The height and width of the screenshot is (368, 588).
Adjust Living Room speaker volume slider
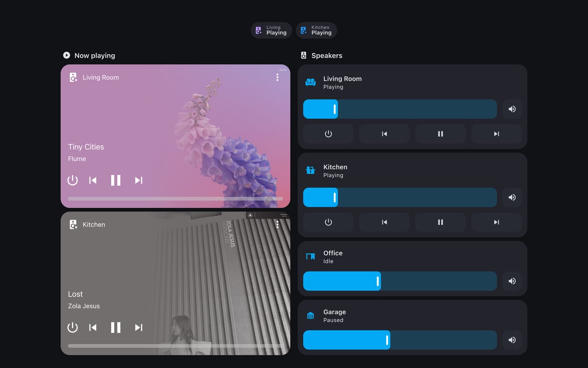[x=400, y=109]
